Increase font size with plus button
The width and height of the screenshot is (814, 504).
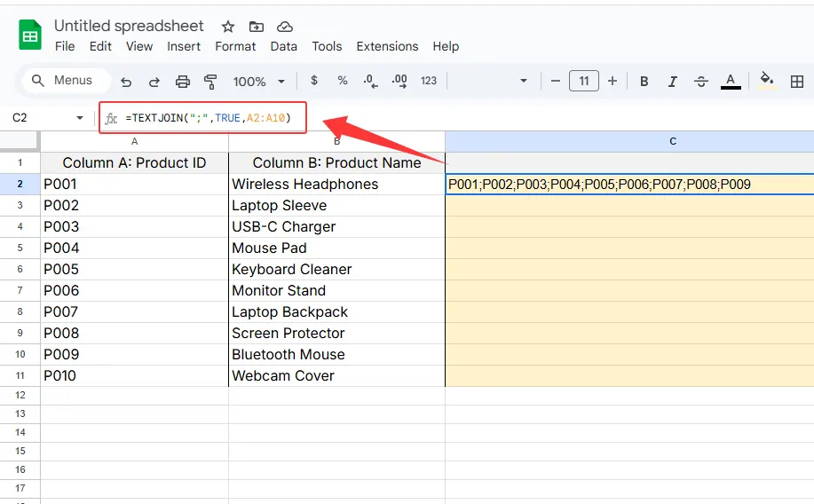click(612, 81)
